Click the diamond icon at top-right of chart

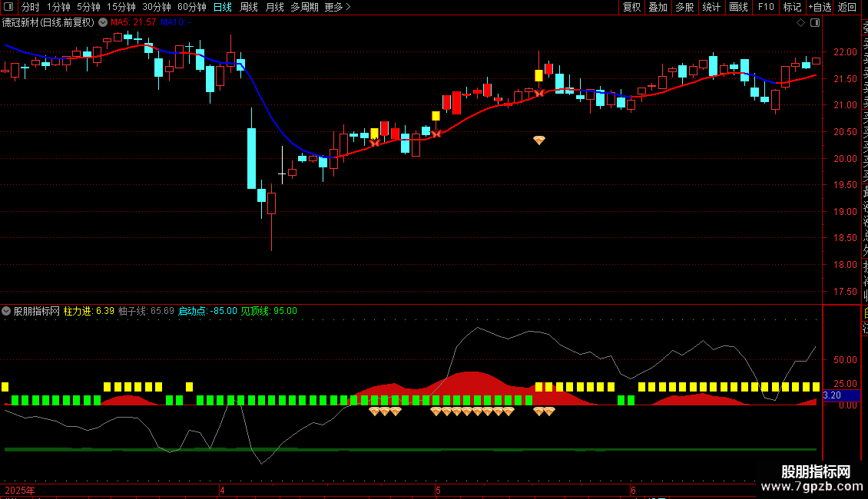(x=800, y=23)
